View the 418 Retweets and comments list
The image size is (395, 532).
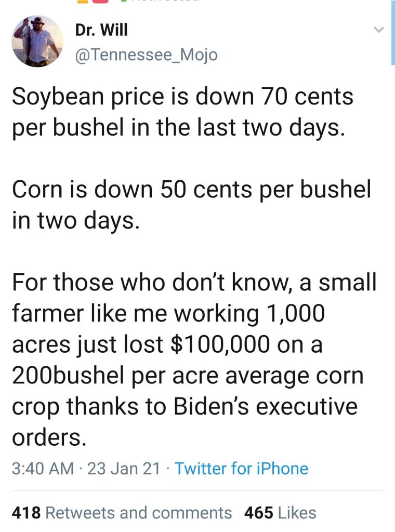pyautogui.click(x=122, y=513)
